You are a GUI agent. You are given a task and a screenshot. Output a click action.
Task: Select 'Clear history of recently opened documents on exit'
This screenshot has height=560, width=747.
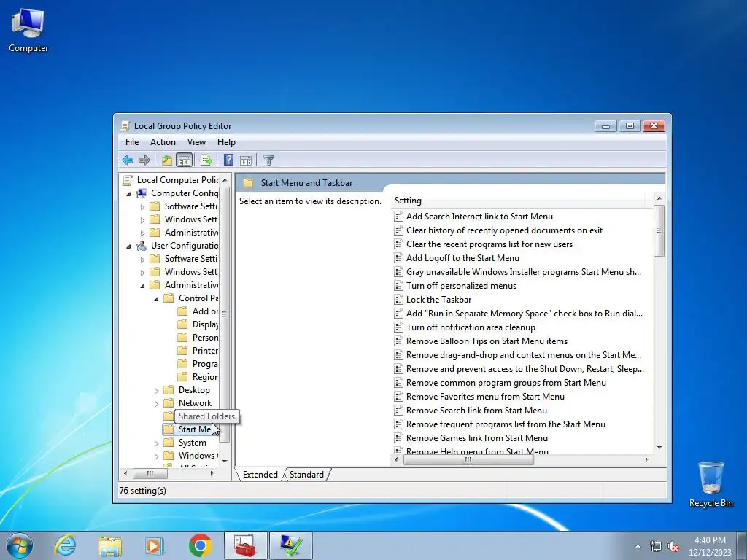(x=504, y=230)
